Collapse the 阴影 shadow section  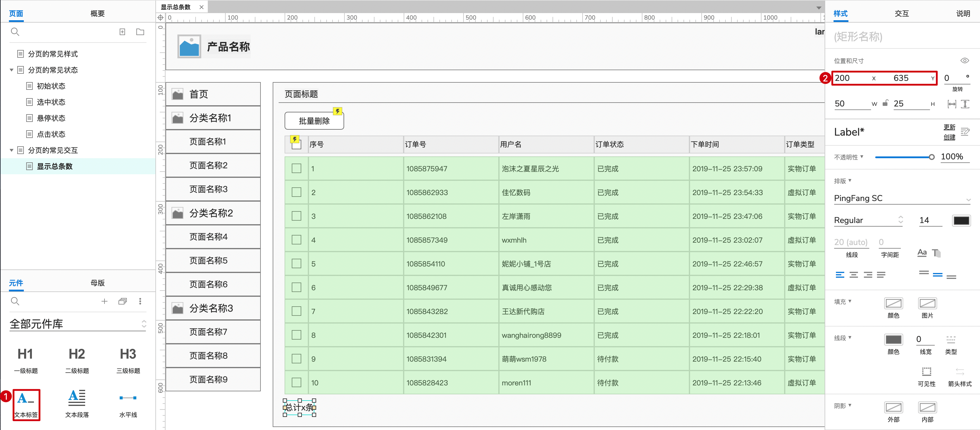850,405
